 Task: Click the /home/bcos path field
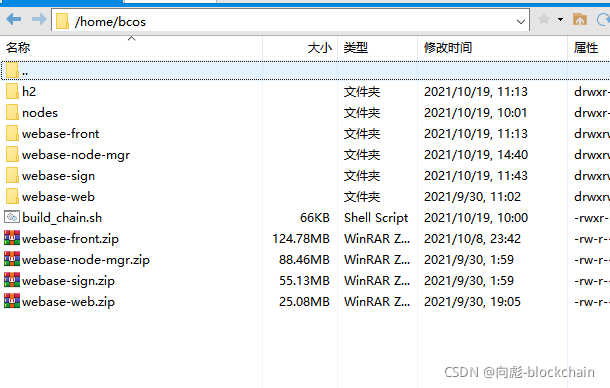pos(290,21)
